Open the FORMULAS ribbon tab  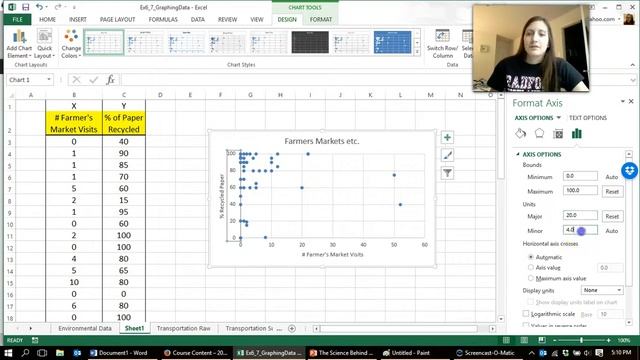163,19
